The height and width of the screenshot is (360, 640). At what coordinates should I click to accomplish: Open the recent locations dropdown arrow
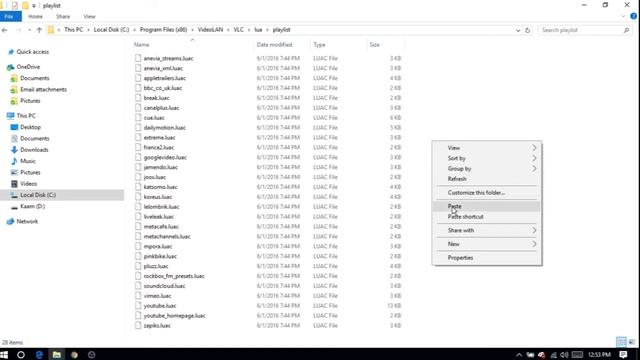coord(29,30)
